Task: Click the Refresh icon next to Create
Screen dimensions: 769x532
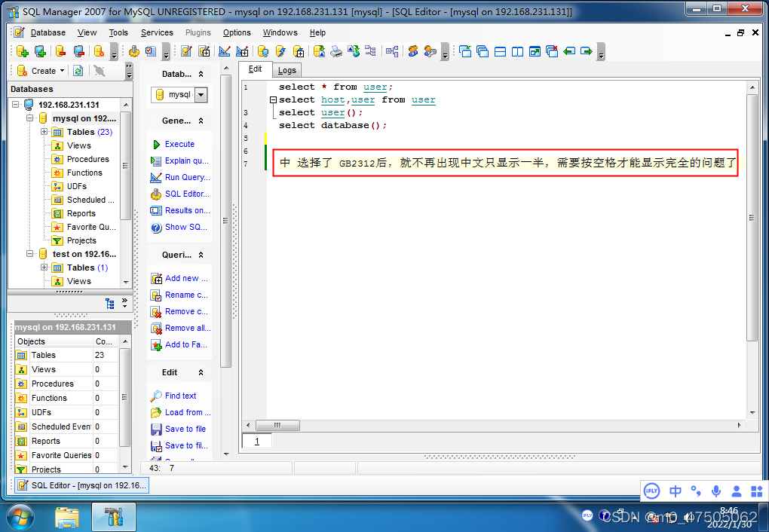Action: [78, 71]
